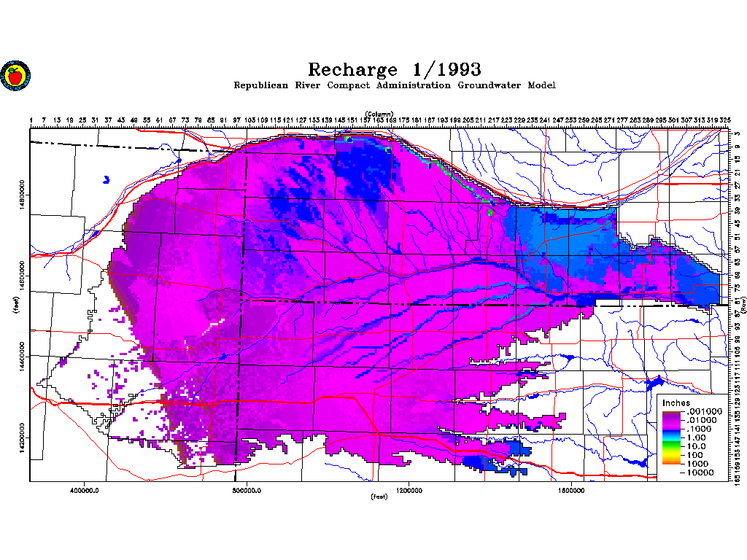Pick the orange band at legend bottom

point(670,462)
